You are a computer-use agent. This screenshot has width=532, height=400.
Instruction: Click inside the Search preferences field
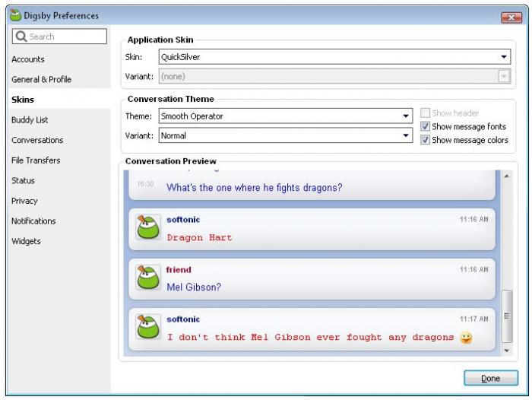click(60, 37)
